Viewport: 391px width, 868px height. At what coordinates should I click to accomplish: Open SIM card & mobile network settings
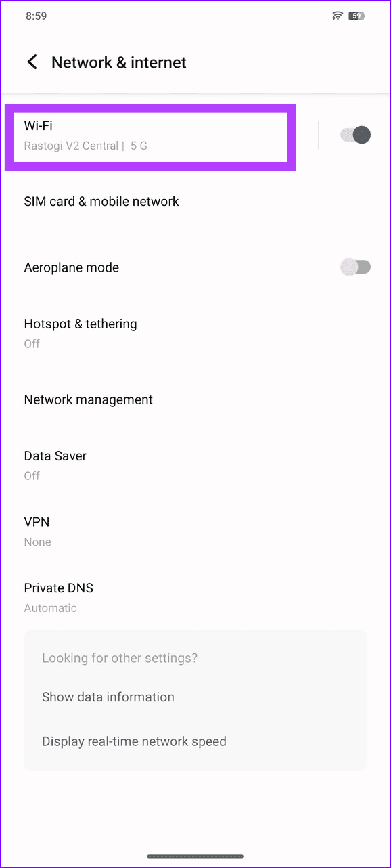101,201
